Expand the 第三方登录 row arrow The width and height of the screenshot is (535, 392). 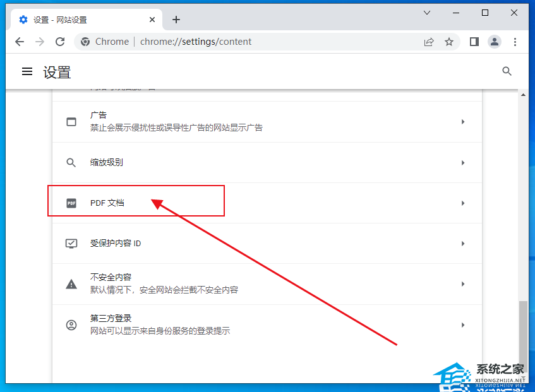coord(463,325)
